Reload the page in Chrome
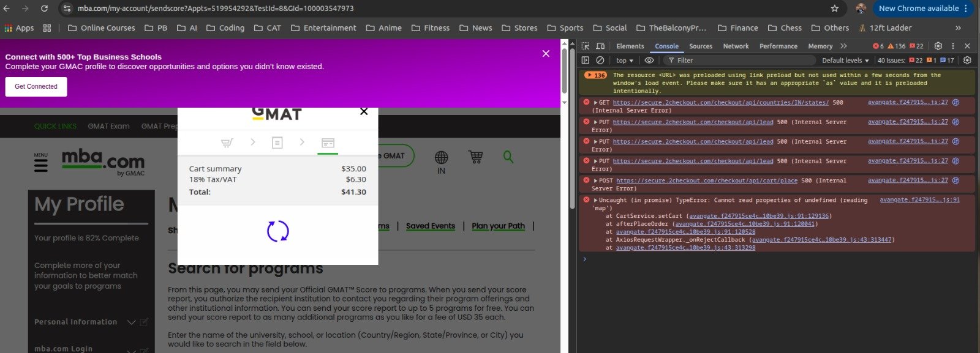980x353 pixels. tap(44, 9)
